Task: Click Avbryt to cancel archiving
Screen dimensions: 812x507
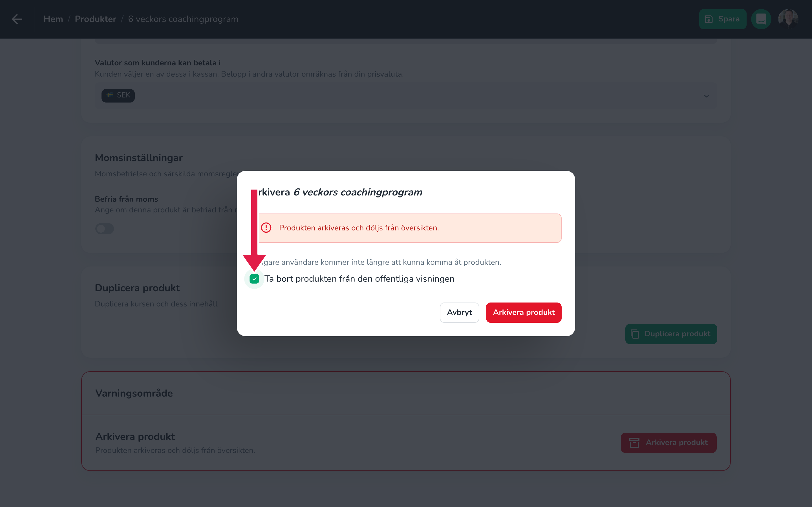Action: pos(459,313)
